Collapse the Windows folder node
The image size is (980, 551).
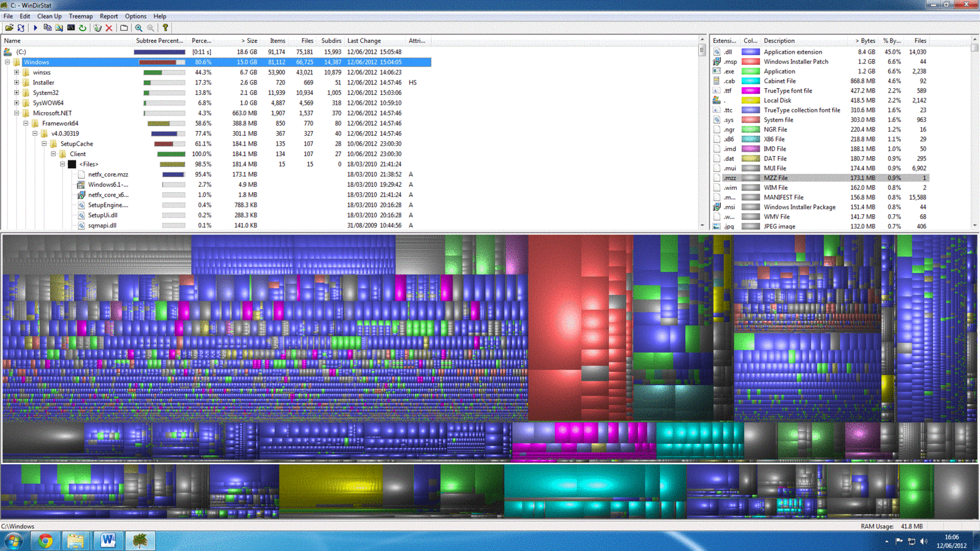pyautogui.click(x=7, y=62)
